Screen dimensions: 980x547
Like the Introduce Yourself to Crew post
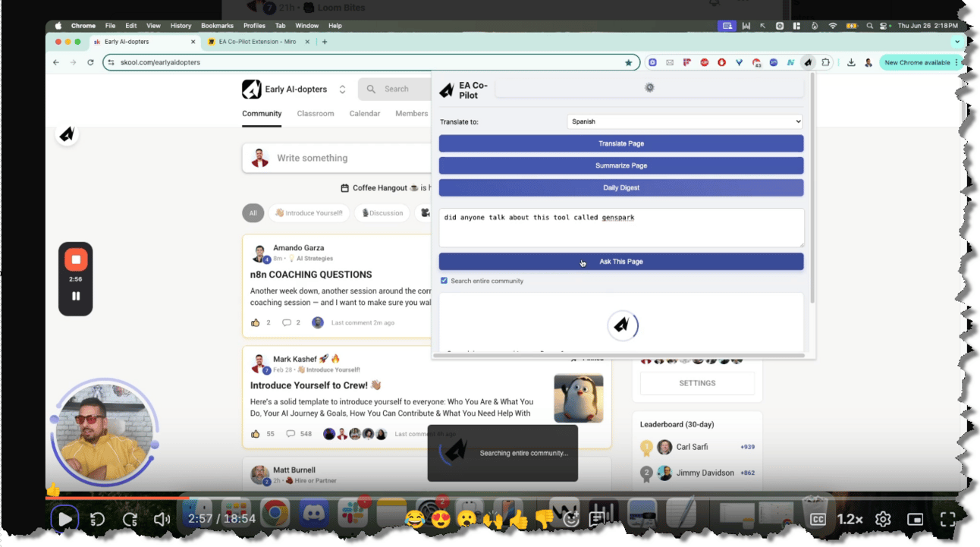click(255, 434)
